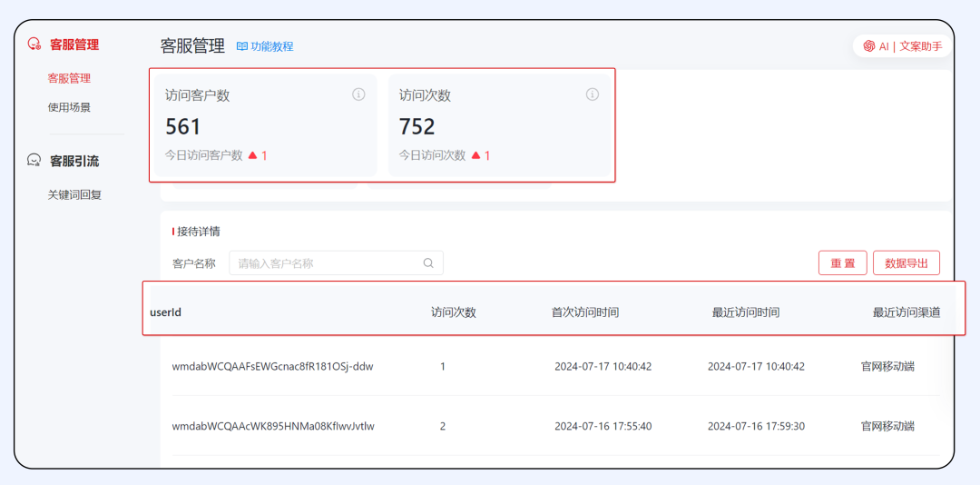Open the 客服管理 submenu item
Screen dimensions: 980x485
[69, 78]
